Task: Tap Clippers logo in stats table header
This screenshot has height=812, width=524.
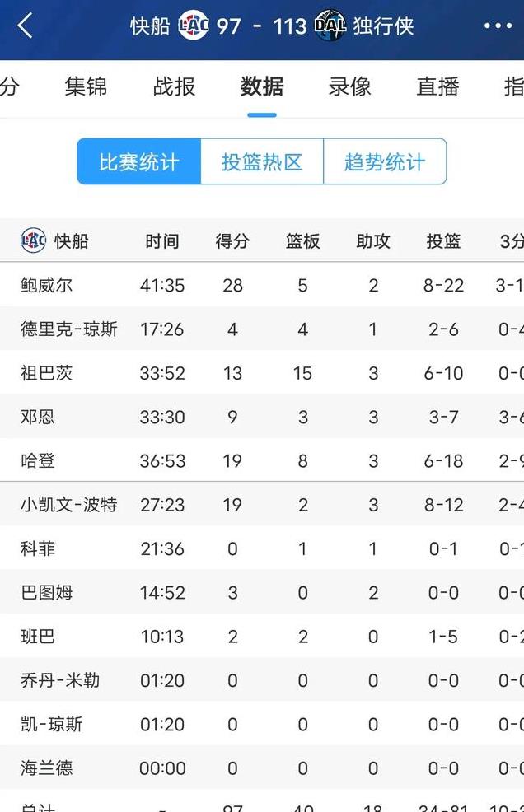Action: point(33,240)
